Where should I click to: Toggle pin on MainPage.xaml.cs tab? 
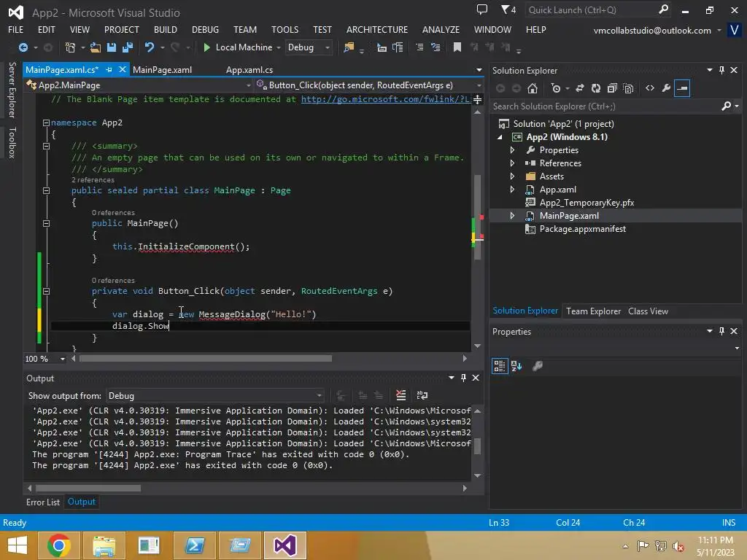pos(109,70)
